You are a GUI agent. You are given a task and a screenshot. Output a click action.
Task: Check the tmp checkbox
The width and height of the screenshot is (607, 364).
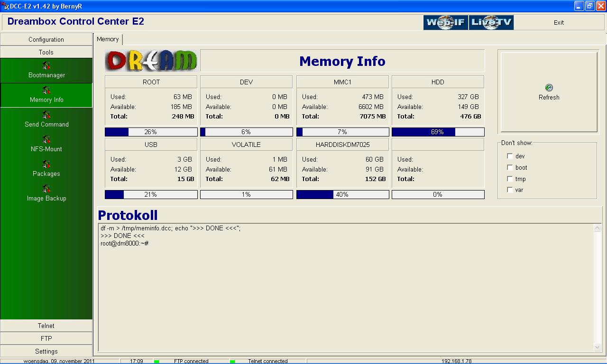(x=510, y=179)
